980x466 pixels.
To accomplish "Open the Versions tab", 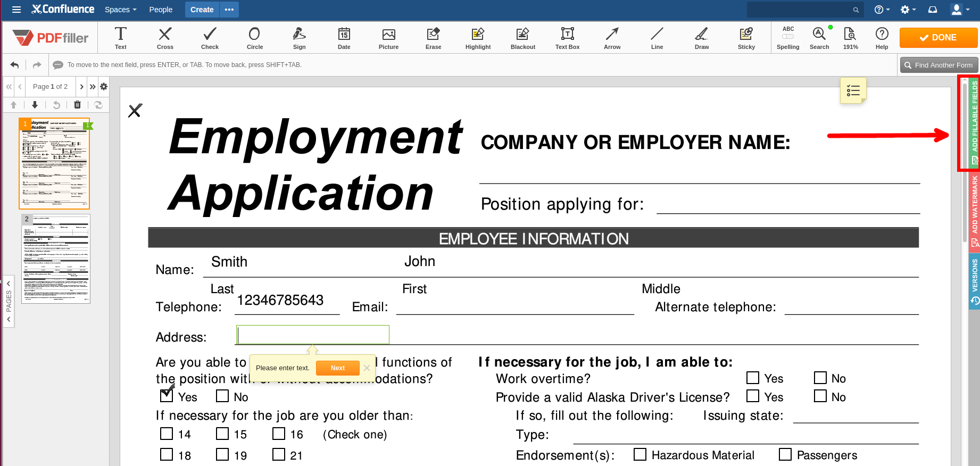I will point(974,281).
